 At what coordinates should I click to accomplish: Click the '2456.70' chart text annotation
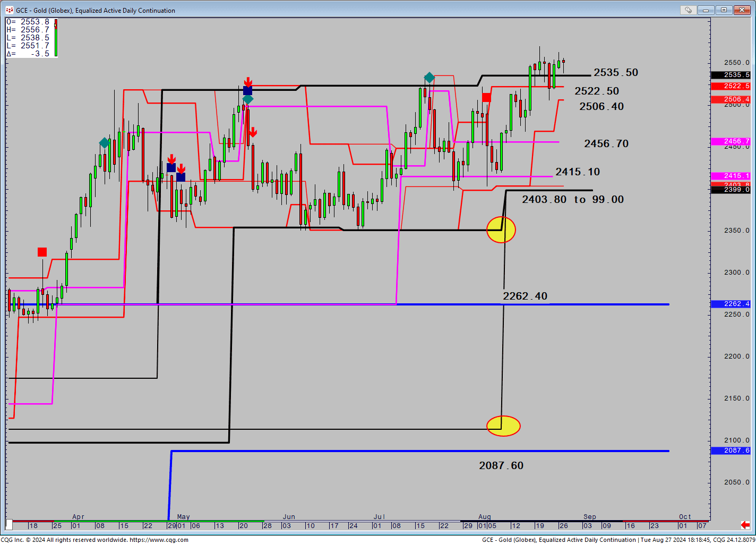[x=606, y=143]
